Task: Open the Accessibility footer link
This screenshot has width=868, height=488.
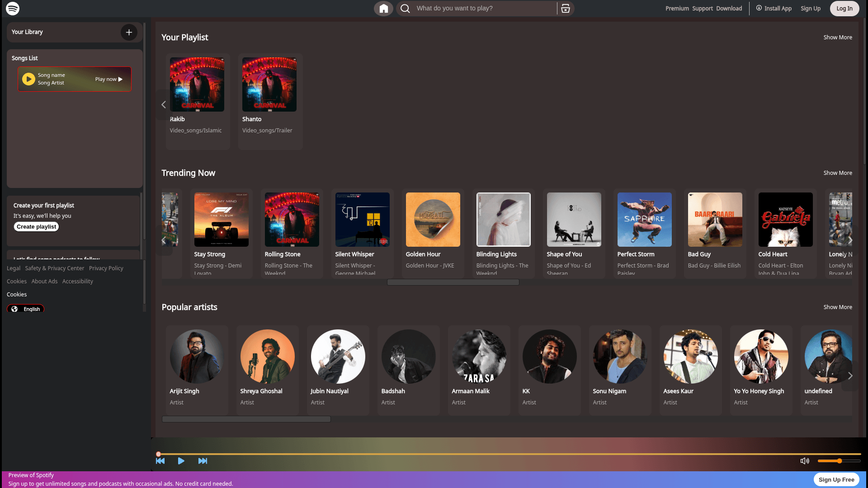Action: coord(78,282)
